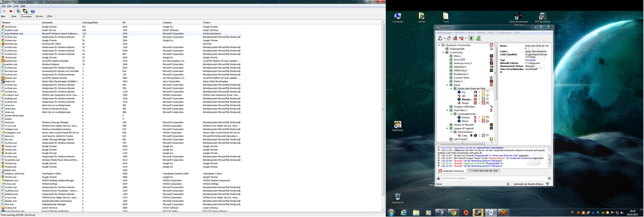
Task: Click the text formatting 'A' icon in TeamSpeak chat
Action: click(x=438, y=178)
